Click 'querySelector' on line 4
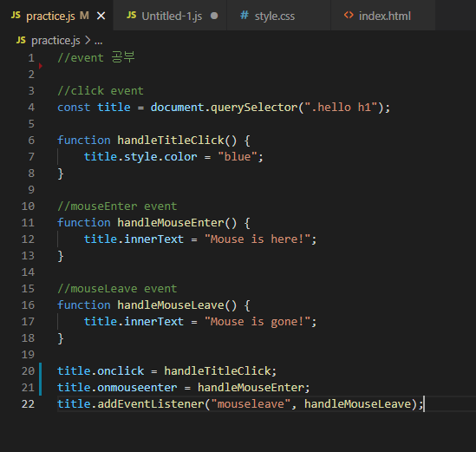Image resolution: width=476 pixels, height=452 pixels. click(254, 108)
